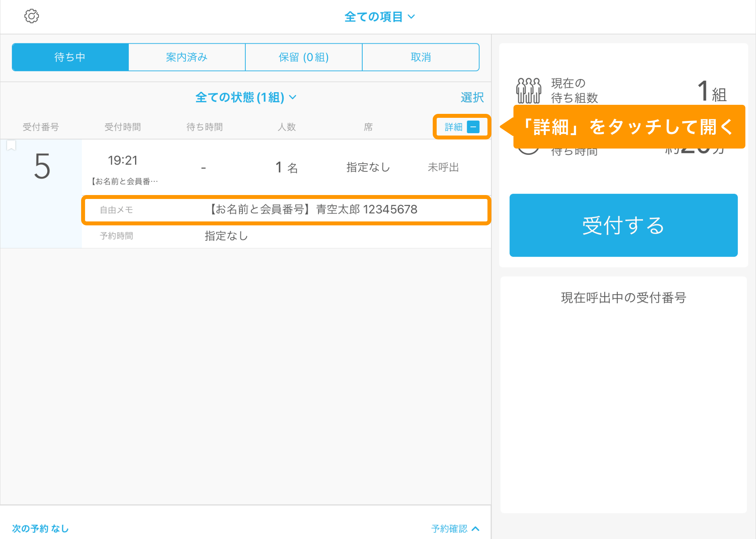Tap the 1 名 party size

point(286,167)
